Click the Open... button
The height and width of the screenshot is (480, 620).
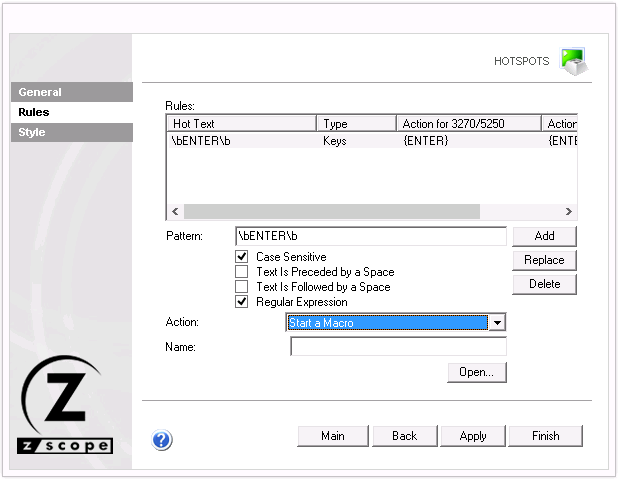[x=477, y=372]
